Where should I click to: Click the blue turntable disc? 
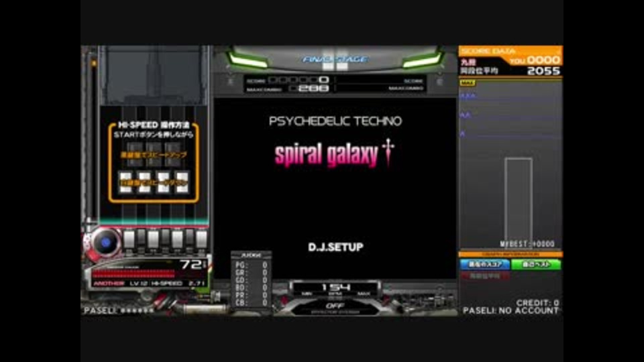(105, 242)
